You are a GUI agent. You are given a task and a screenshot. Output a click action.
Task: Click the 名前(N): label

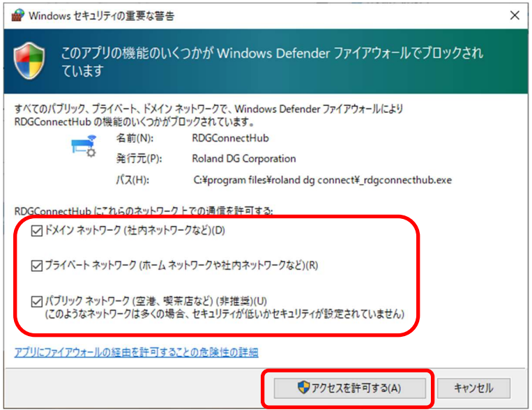coord(135,138)
